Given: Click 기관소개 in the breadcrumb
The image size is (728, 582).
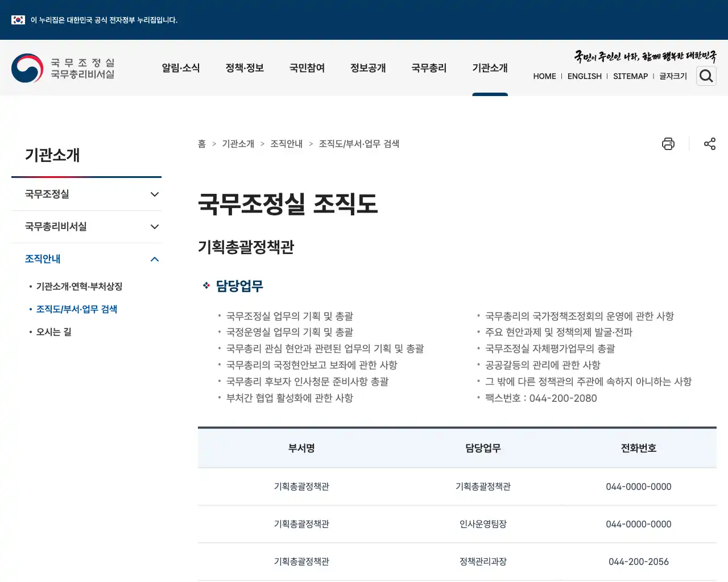Looking at the screenshot, I should click(238, 144).
